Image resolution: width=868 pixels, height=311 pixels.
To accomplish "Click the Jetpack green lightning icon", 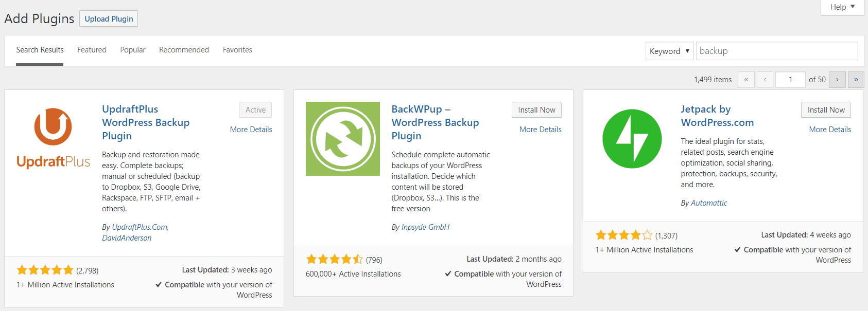I will click(x=632, y=139).
